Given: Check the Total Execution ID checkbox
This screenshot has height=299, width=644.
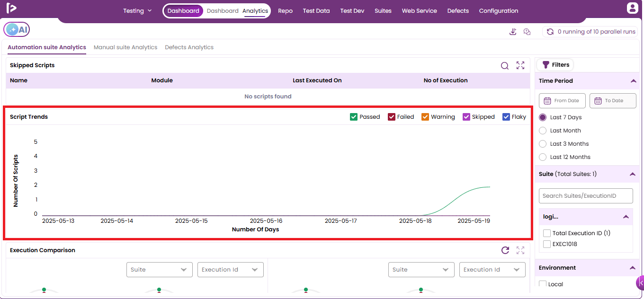Looking at the screenshot, I should 547,233.
